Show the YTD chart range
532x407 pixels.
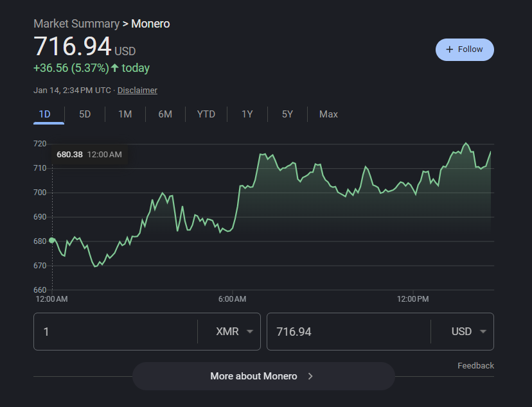[x=206, y=114]
